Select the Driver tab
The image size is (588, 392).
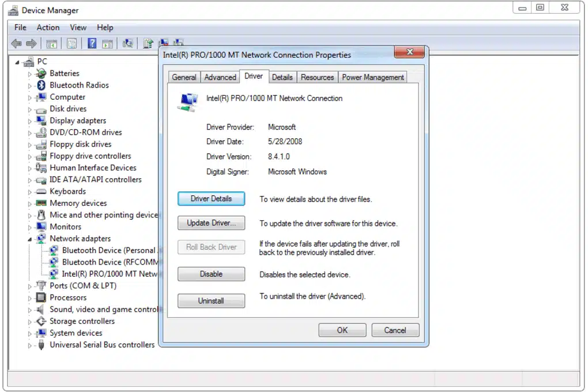click(x=254, y=76)
